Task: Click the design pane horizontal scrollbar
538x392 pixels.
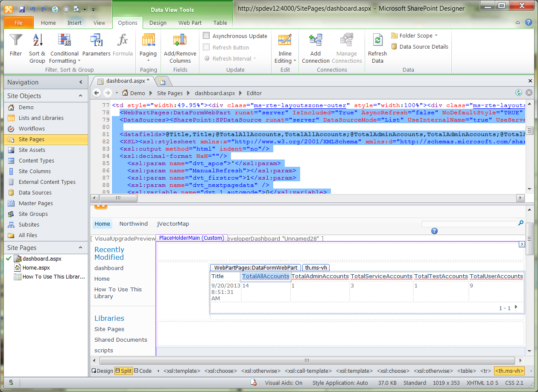Action: [307, 360]
